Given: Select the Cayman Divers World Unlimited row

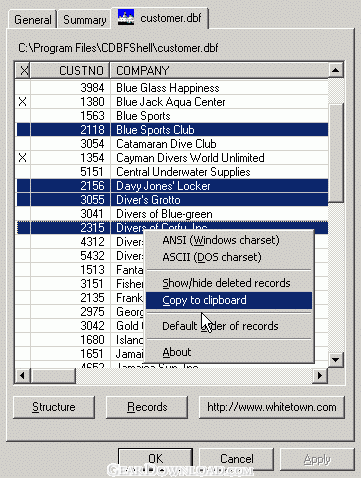Looking at the screenshot, I should (x=172, y=158).
